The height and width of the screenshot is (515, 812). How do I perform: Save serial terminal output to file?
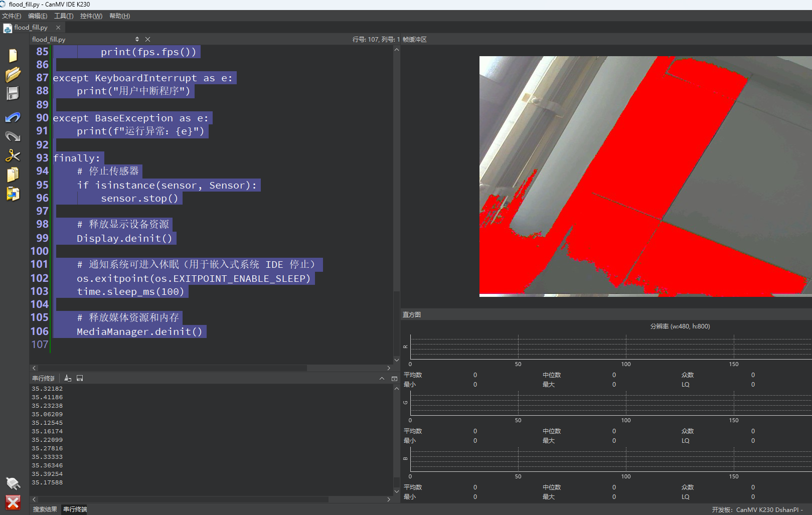[x=80, y=378]
